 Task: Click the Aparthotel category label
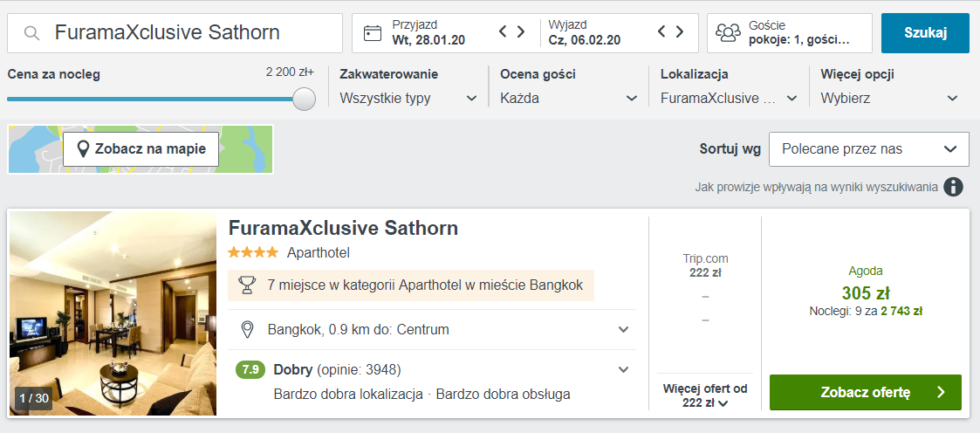pos(319,253)
